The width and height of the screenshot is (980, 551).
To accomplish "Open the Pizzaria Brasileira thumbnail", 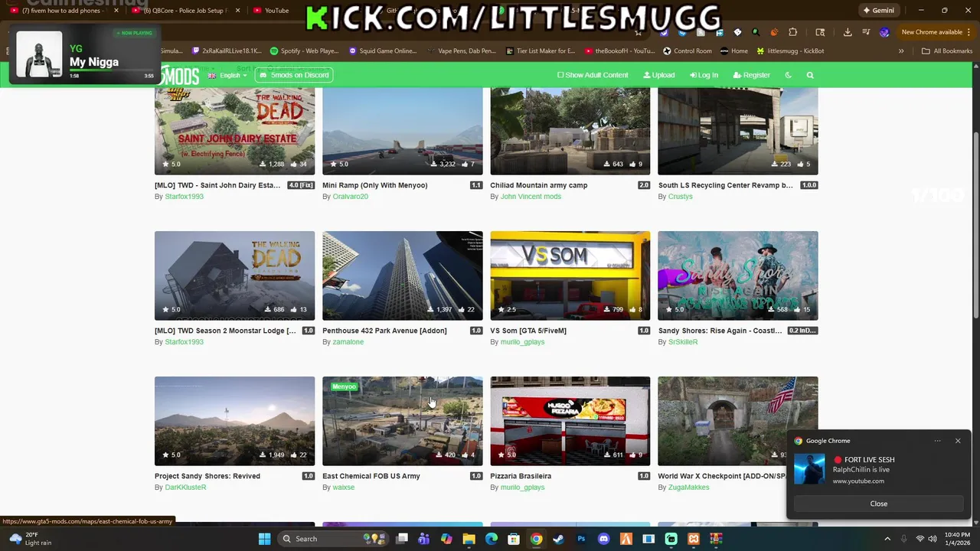I will (570, 421).
